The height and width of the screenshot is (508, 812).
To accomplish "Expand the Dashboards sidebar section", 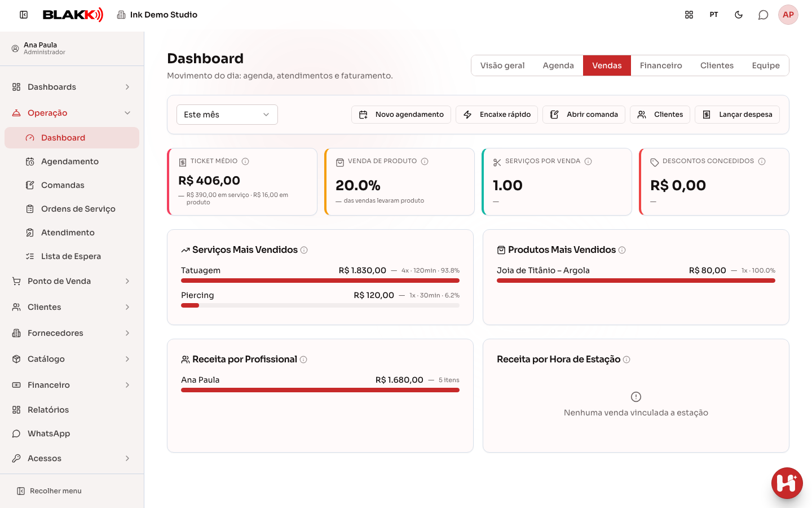I will (72, 87).
